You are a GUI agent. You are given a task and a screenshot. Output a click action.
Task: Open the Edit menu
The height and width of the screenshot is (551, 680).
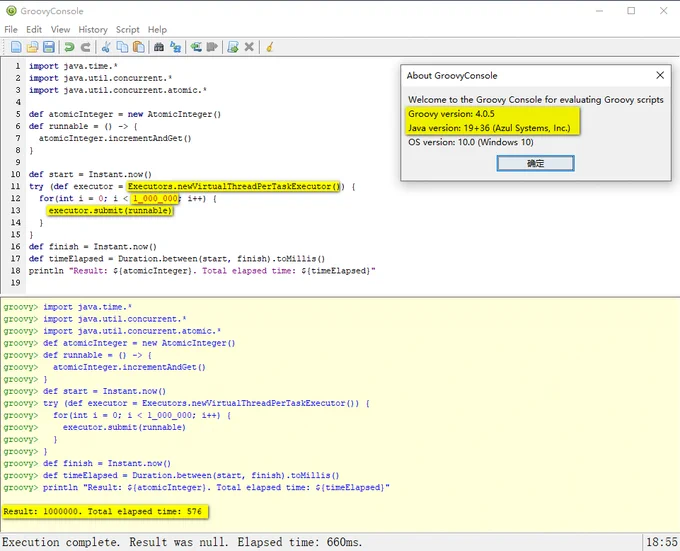(x=34, y=29)
